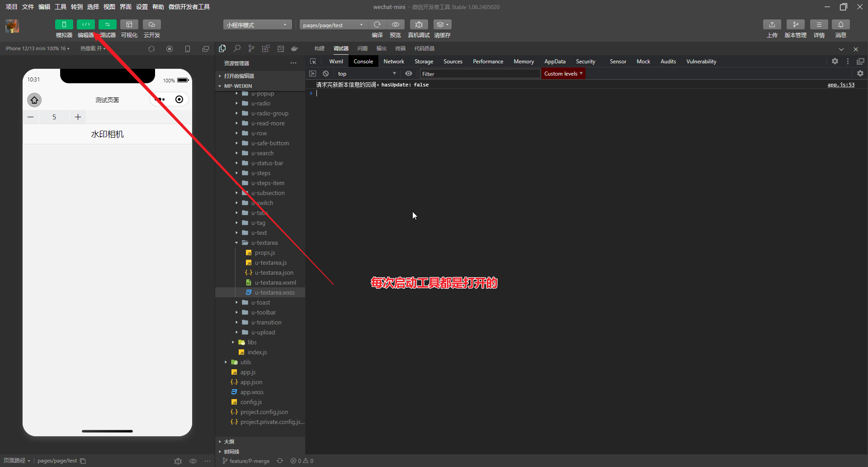
Task: Click the simulator phone-frame icon
Action: pyautogui.click(x=188, y=49)
